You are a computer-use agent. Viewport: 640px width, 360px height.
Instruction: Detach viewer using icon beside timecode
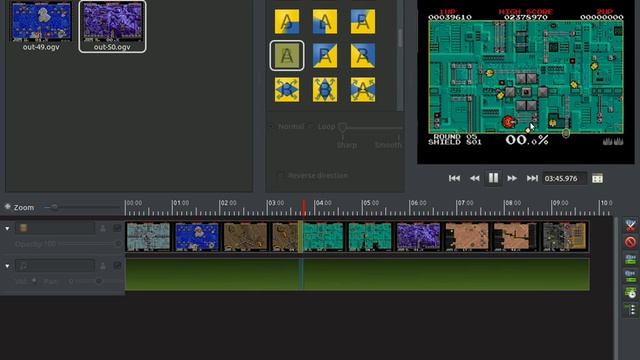(597, 178)
